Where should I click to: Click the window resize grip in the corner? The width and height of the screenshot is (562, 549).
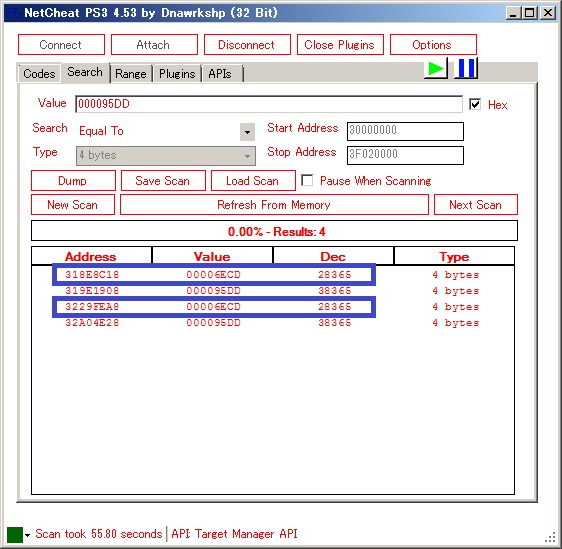(550, 537)
